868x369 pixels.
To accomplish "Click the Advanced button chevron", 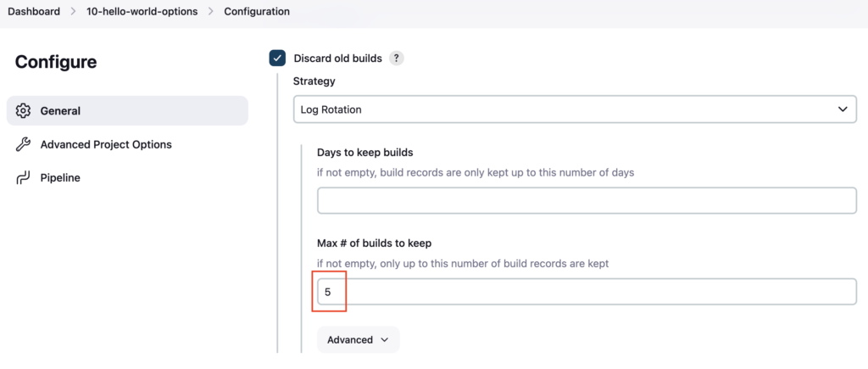I will pyautogui.click(x=385, y=340).
